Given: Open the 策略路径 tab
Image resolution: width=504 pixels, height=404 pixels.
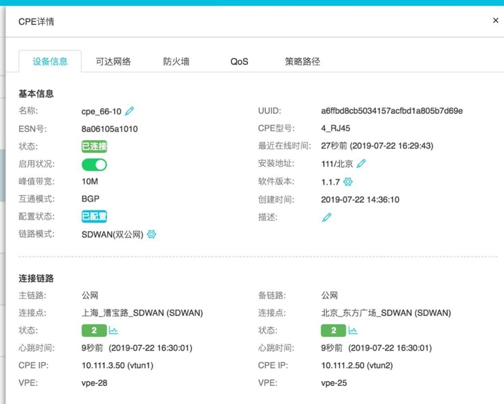Looking at the screenshot, I should click(302, 62).
